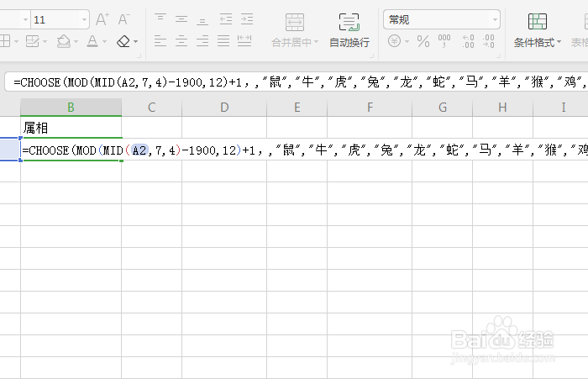Toggle 自动换行 wrap text
Viewport: 588px width, 379px height.
click(x=349, y=30)
